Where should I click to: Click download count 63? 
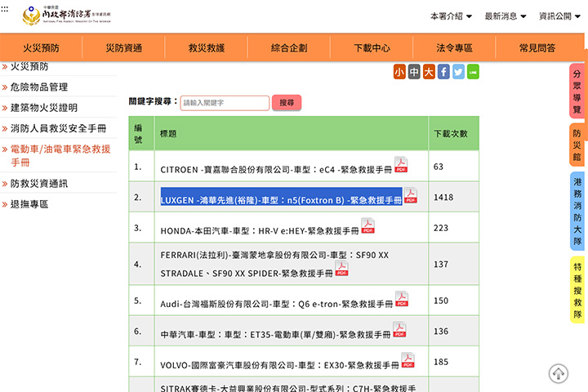pyautogui.click(x=439, y=167)
